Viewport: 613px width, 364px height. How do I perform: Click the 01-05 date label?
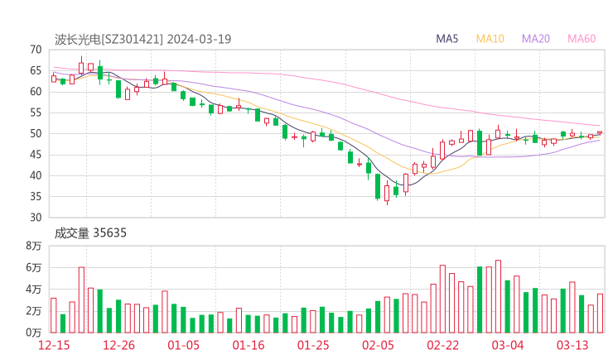(x=183, y=345)
